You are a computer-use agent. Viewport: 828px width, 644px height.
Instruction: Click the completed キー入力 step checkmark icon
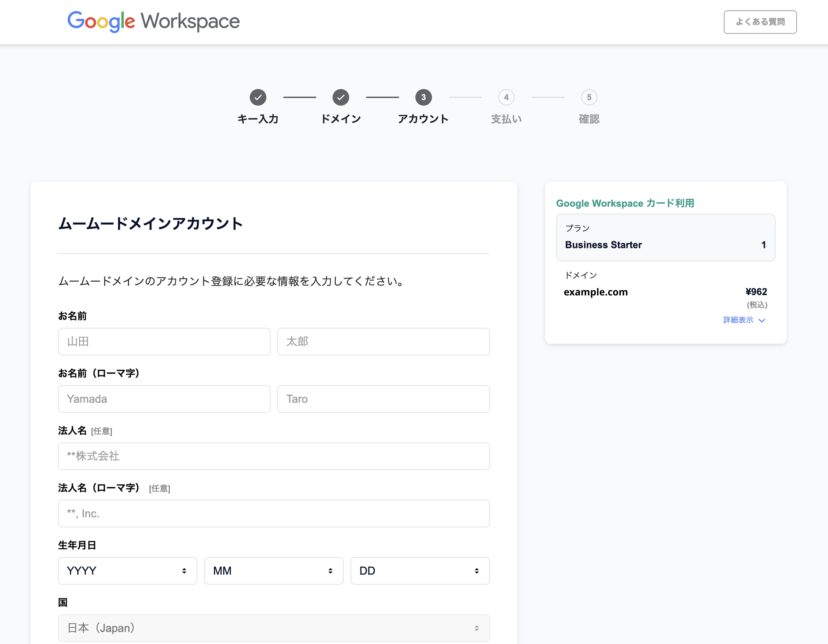pos(258,97)
